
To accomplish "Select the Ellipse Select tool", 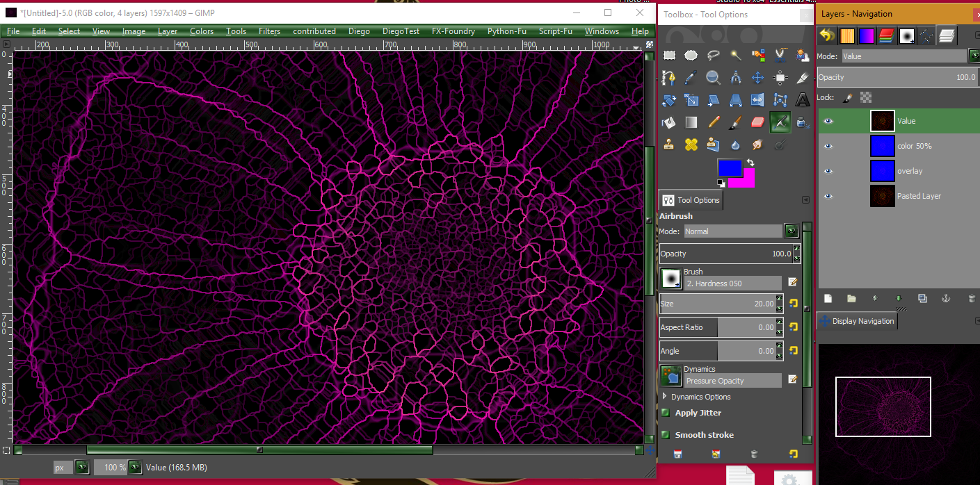I will click(x=691, y=56).
